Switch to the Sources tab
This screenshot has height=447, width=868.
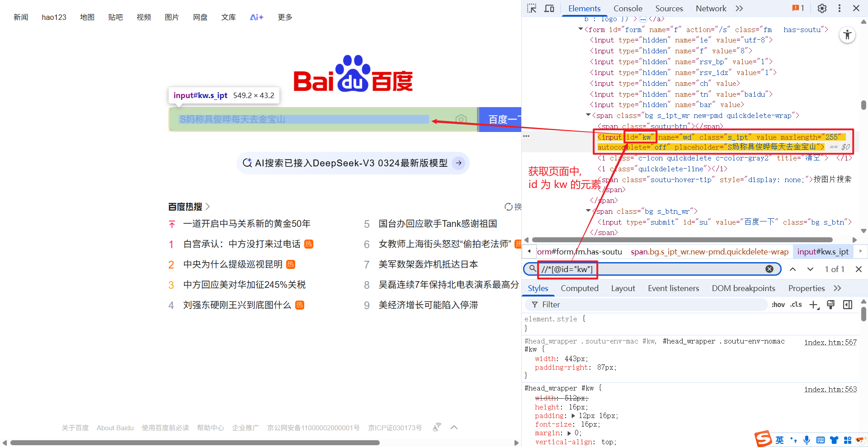tap(669, 8)
